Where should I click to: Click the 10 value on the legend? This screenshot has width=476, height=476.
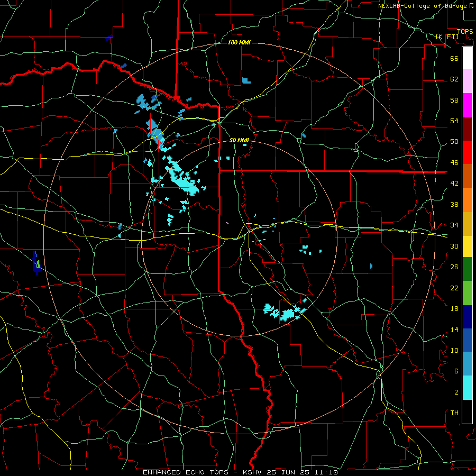tap(454, 350)
